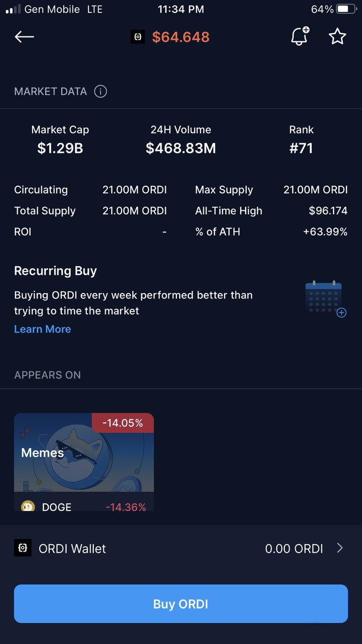
Task: Open price alert bell icon
Action: coord(299,36)
